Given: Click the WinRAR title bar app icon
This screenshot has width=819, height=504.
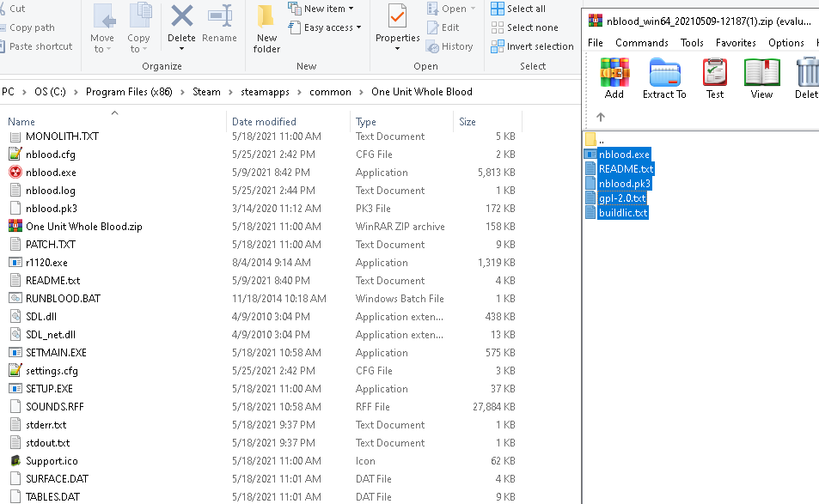Looking at the screenshot, I should 596,21.
